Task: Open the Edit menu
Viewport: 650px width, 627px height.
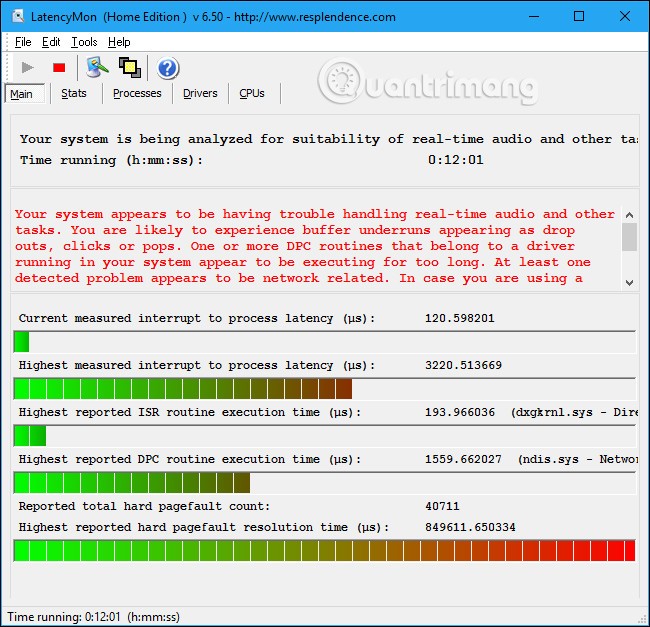Action: (51, 42)
